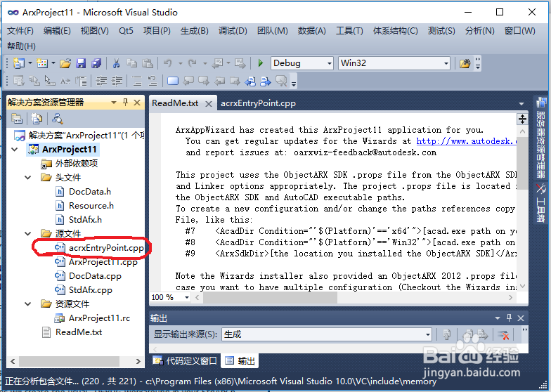Save the file with the floppy icon
551x392 pixels.
tap(82, 63)
